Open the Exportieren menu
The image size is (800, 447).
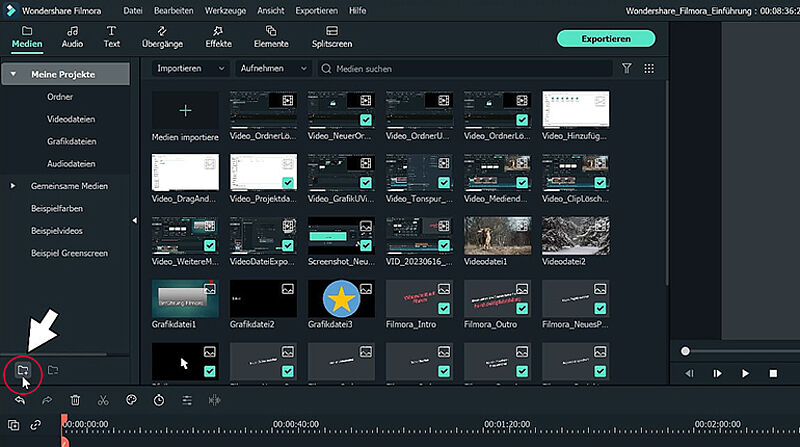pyautogui.click(x=316, y=11)
